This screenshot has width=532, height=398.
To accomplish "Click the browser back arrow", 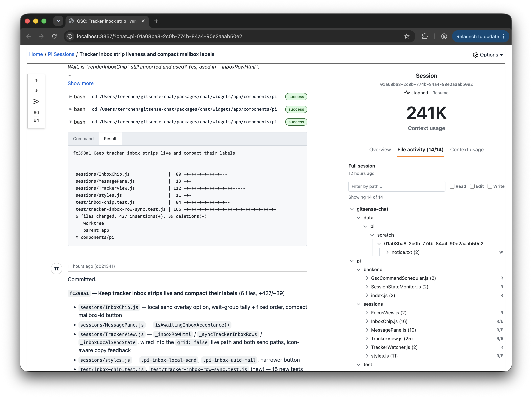I will pyautogui.click(x=28, y=36).
